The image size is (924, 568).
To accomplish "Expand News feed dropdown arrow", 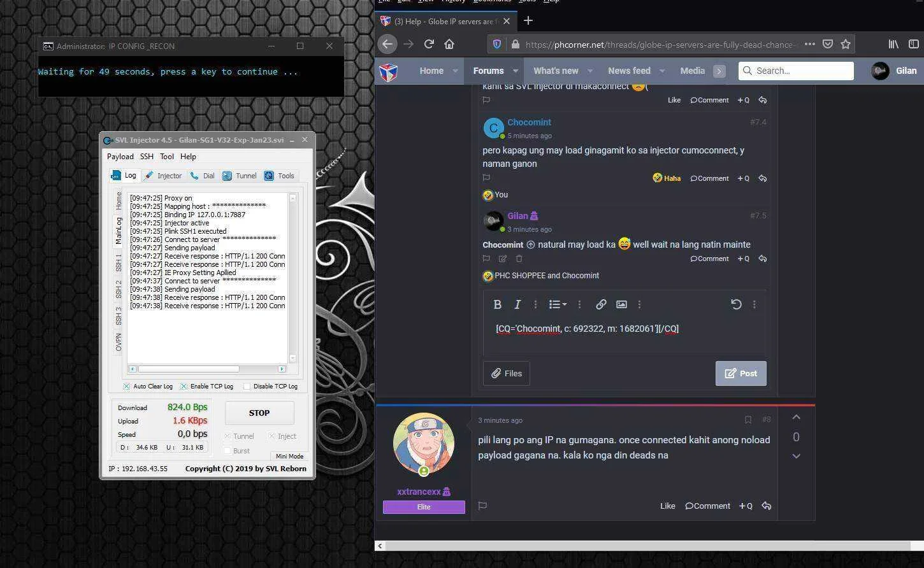I will point(662,71).
